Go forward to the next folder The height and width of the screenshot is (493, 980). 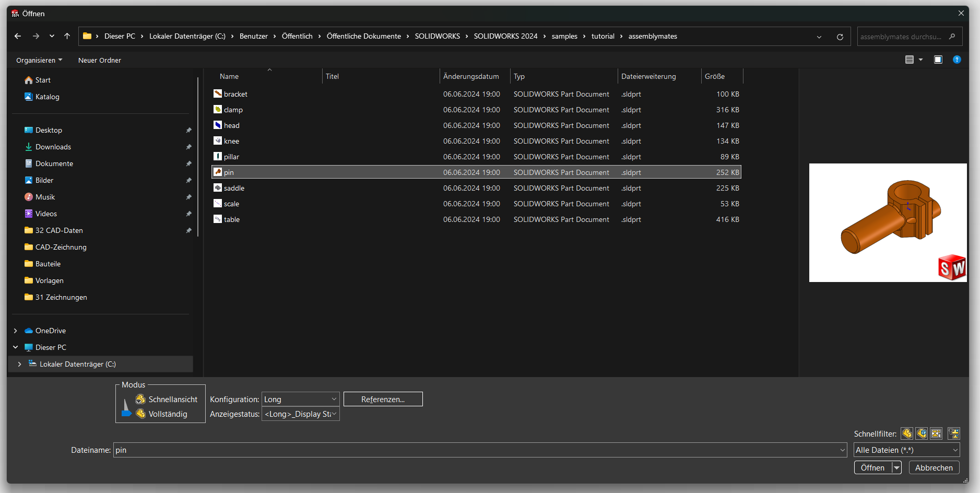point(36,36)
